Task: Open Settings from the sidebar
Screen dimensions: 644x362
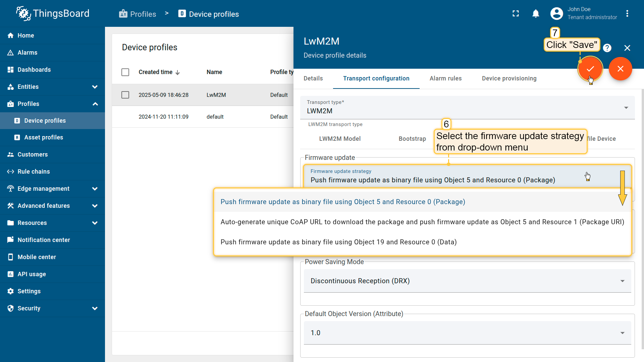Action: (52, 291)
